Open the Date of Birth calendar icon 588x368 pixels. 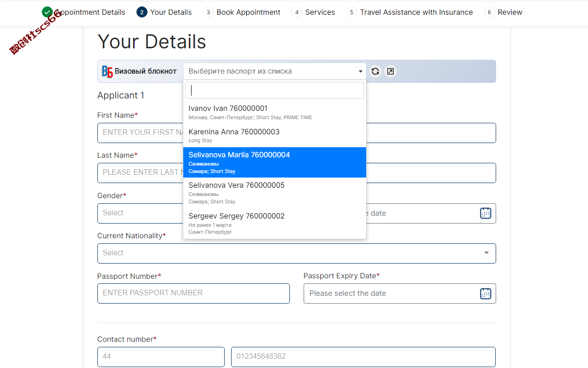486,213
